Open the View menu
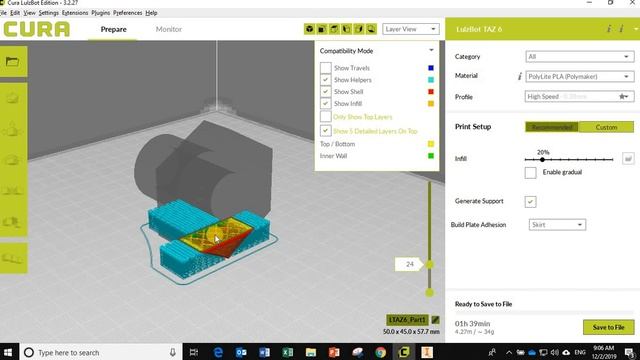Screen dimensions: 640x360 pos(29,13)
